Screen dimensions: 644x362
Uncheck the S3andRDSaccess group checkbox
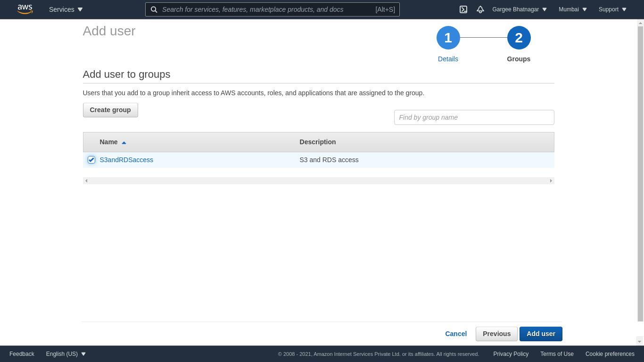91,160
